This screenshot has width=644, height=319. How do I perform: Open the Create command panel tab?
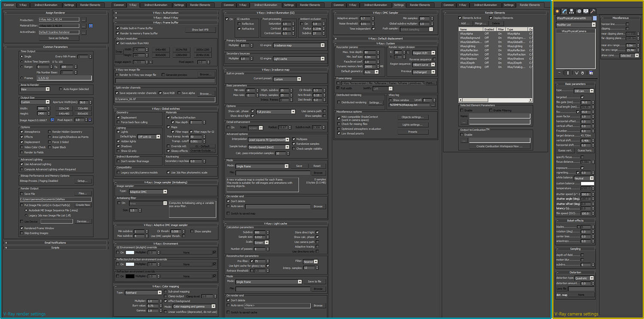[x=557, y=11]
